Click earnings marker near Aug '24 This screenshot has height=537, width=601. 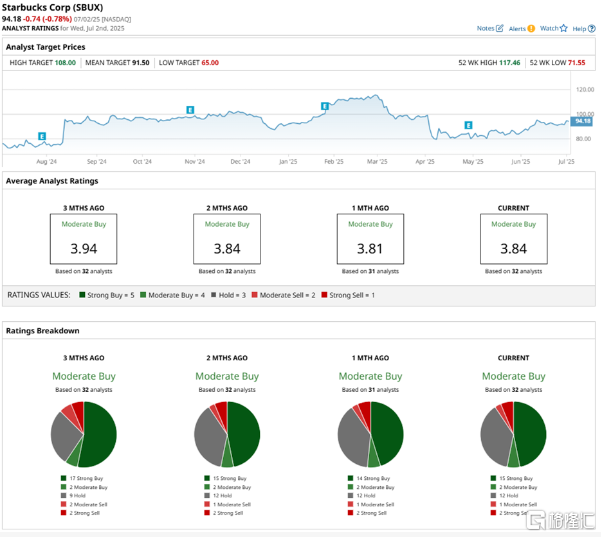coord(42,136)
